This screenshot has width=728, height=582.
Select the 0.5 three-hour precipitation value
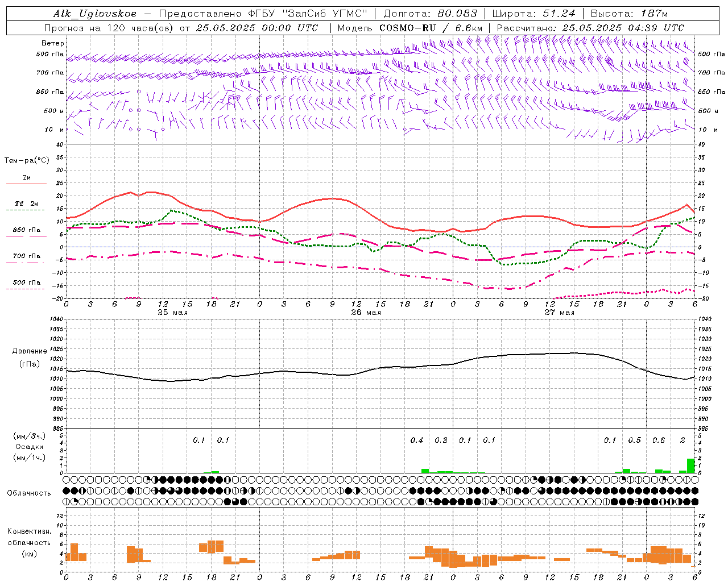(634, 440)
